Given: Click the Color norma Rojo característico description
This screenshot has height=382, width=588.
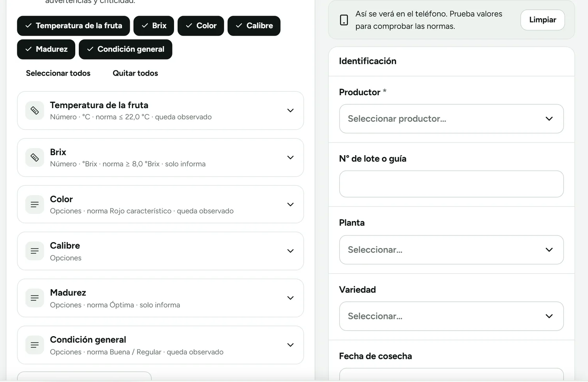Looking at the screenshot, I should pyautogui.click(x=142, y=211).
